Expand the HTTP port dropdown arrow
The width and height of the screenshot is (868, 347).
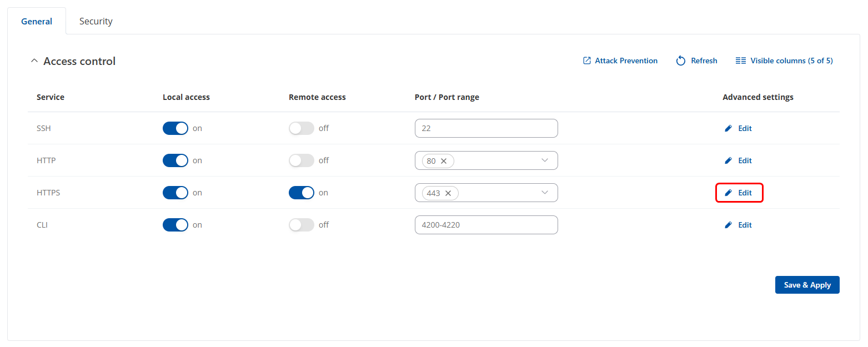click(544, 160)
